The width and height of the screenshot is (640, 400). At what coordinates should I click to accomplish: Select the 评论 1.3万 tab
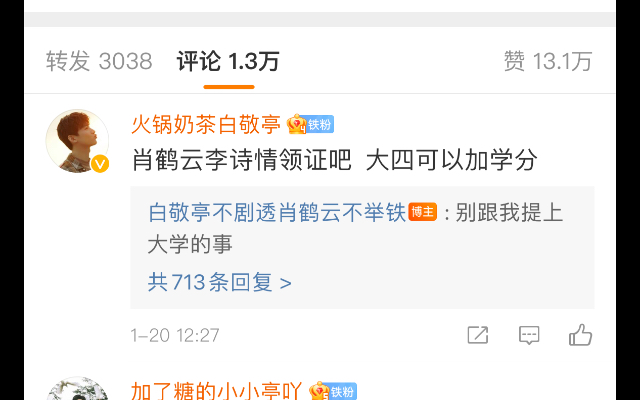[x=228, y=61]
